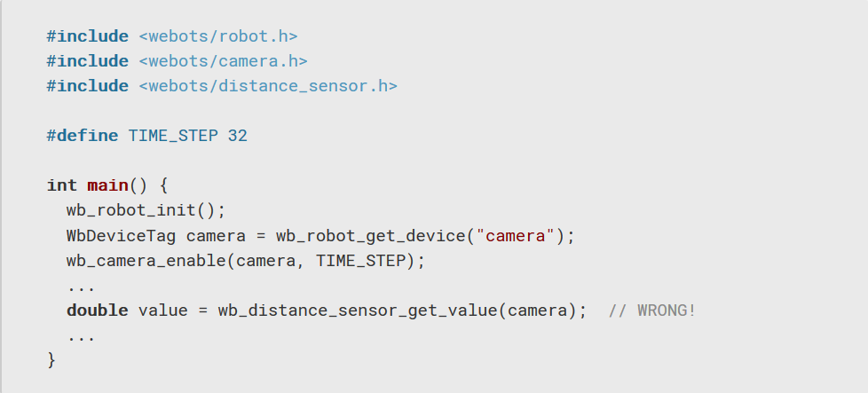
Task: Click the webots/distance_sensor.h include path
Action: [x=267, y=86]
